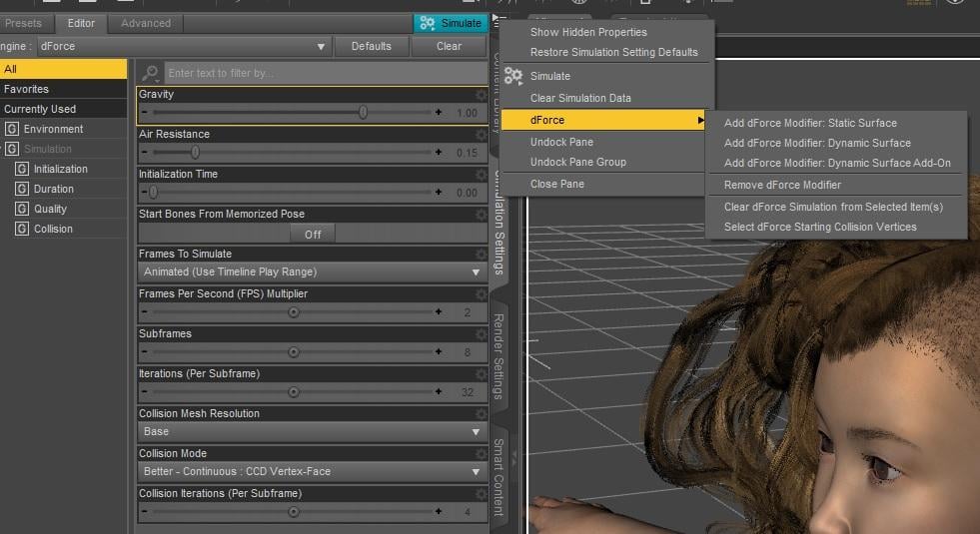980x534 pixels.
Task: Select the Favorites category
Action: (63, 89)
